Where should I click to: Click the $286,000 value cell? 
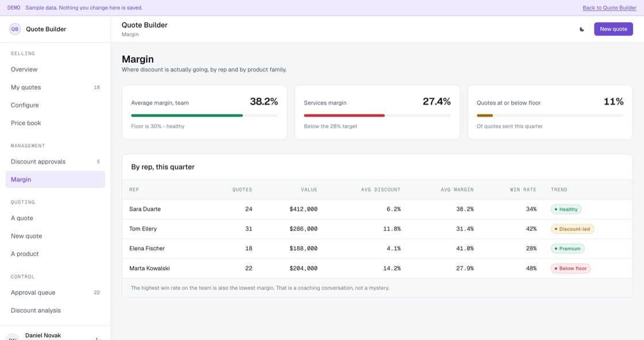click(x=304, y=229)
